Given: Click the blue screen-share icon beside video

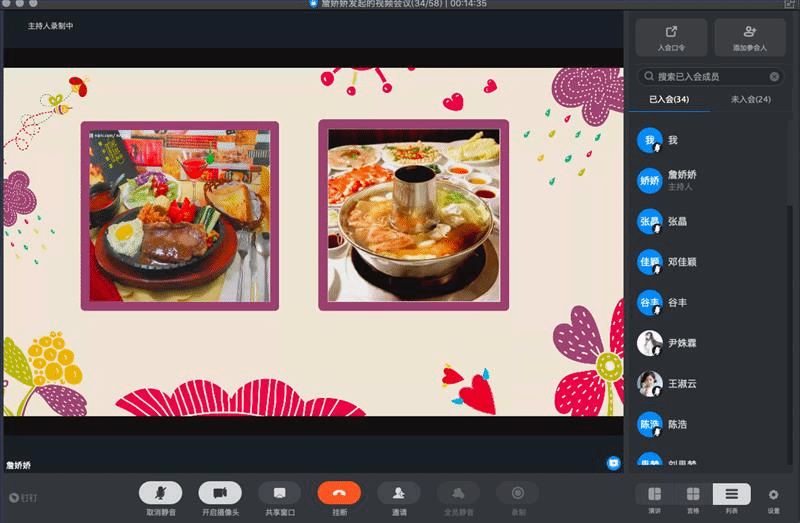Looking at the screenshot, I should [x=613, y=463].
